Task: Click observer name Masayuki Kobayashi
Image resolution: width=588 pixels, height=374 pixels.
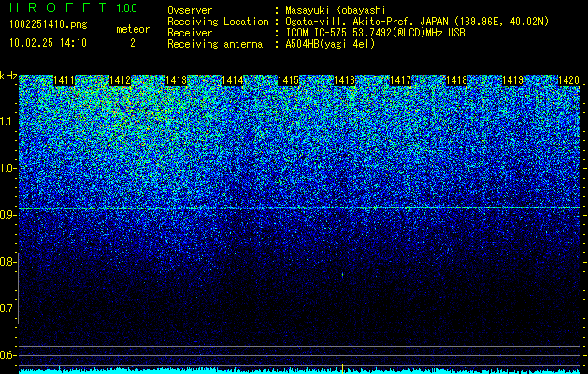Action: tap(336, 10)
